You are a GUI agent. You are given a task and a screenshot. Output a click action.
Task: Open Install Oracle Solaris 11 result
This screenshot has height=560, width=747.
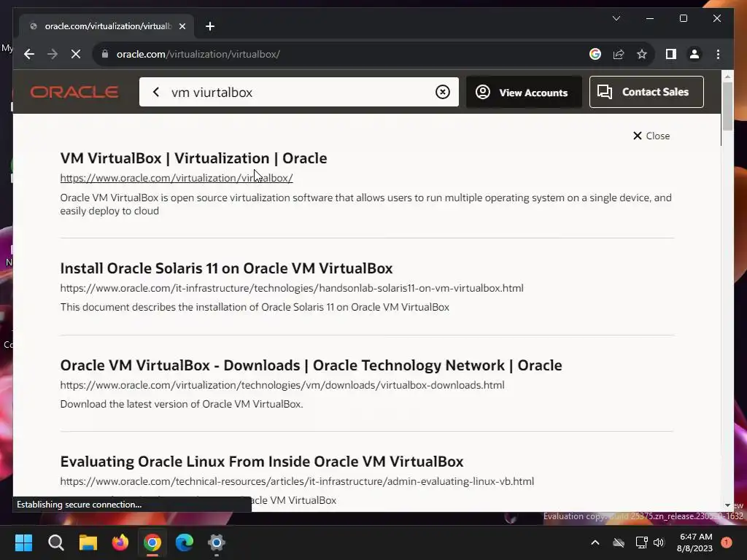click(226, 268)
